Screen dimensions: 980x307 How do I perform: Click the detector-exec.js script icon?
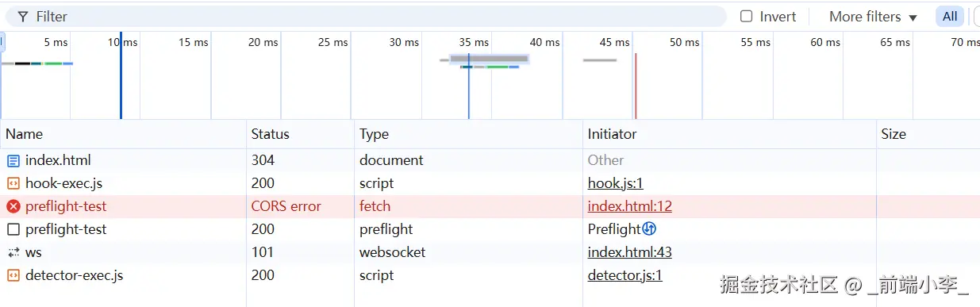[13, 275]
